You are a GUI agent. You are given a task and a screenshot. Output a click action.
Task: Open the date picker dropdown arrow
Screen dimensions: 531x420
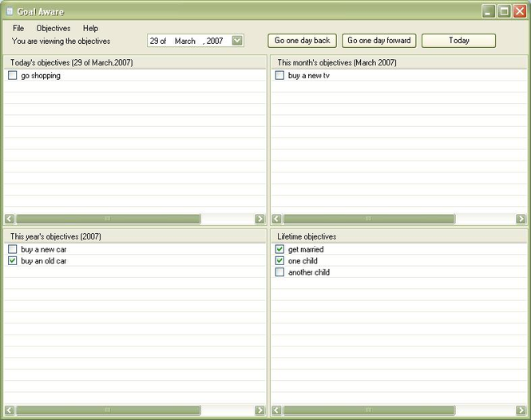(x=237, y=41)
